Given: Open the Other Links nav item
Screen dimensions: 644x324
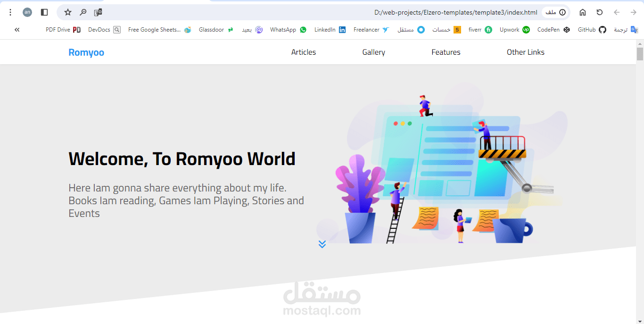Looking at the screenshot, I should click(x=526, y=52).
